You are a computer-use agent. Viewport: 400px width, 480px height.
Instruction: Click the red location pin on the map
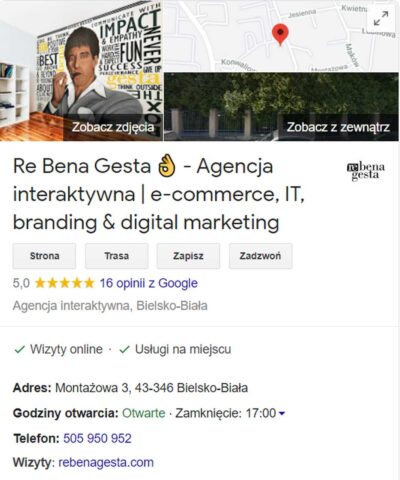[x=280, y=35]
